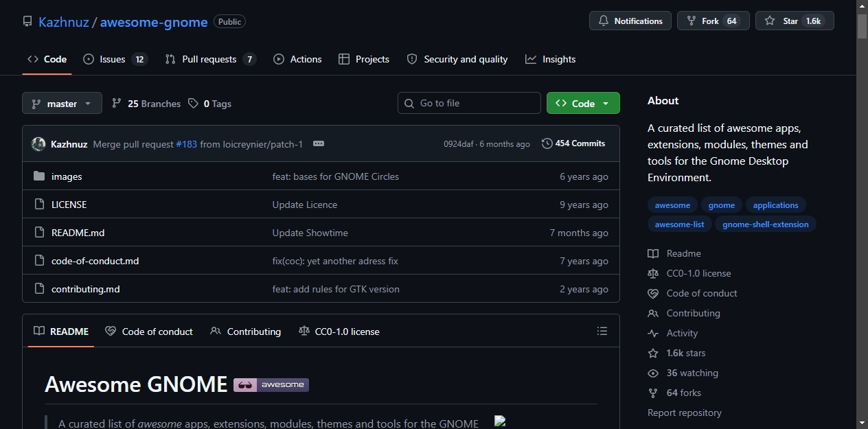
Task: Switch to the README tab
Action: coord(61,332)
